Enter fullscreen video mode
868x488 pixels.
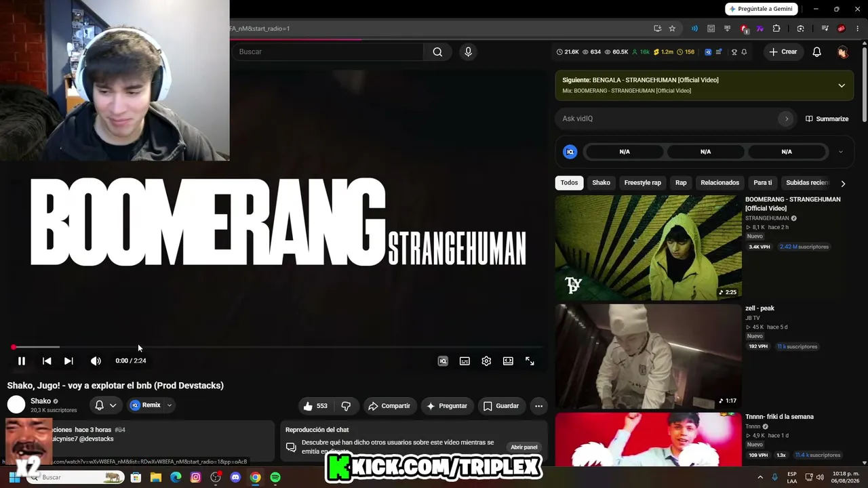[530, 361]
